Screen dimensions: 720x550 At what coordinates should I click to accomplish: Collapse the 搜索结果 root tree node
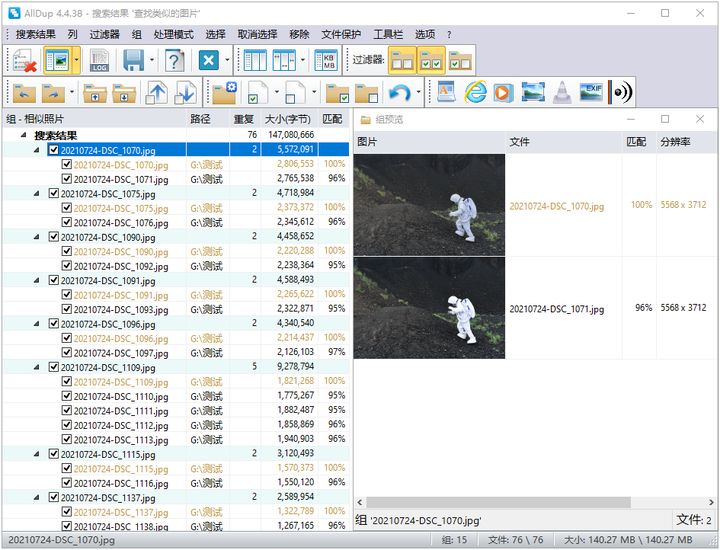coord(24,135)
